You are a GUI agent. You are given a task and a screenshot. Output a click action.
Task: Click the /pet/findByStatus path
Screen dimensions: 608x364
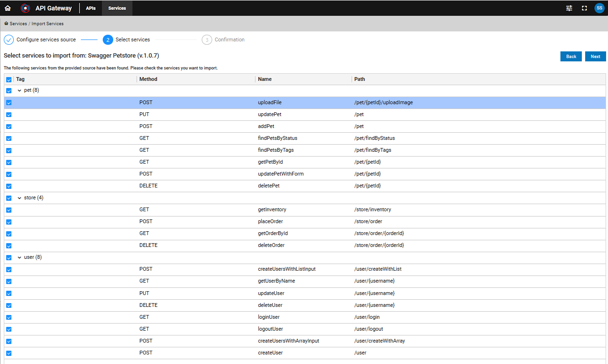click(374, 138)
